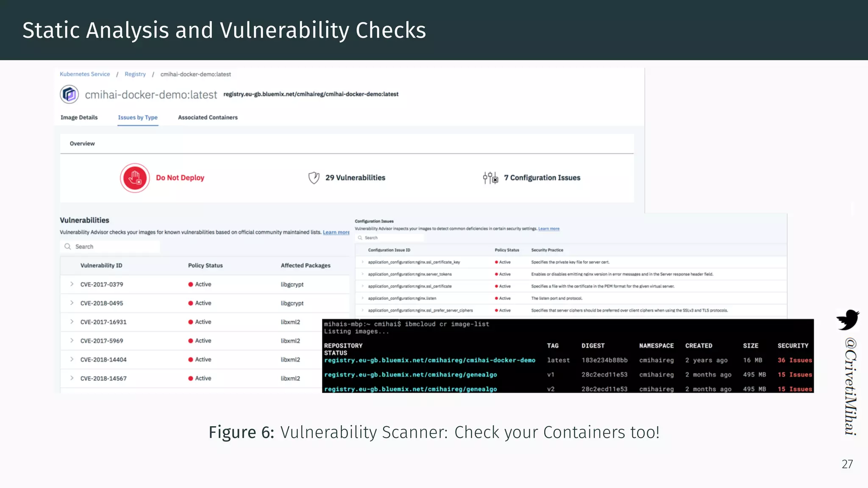Screen dimensions: 868x488
Task: Expand the CVE-2017-0379 row
Action: (x=72, y=284)
